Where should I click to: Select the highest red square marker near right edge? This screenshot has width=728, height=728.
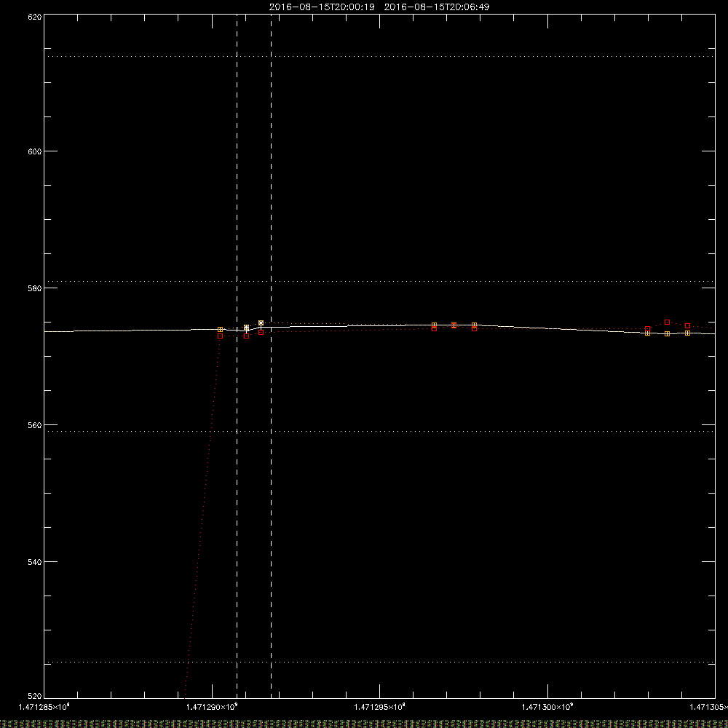pos(667,323)
